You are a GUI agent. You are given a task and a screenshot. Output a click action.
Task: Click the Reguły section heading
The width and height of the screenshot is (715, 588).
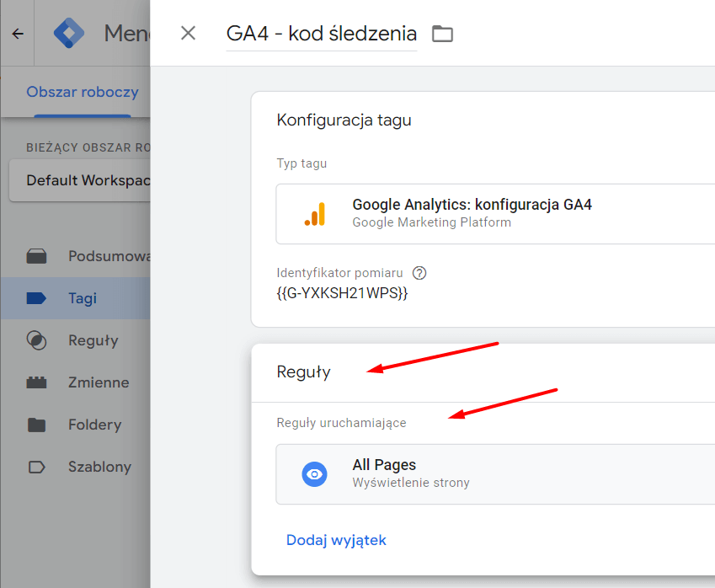point(303,372)
